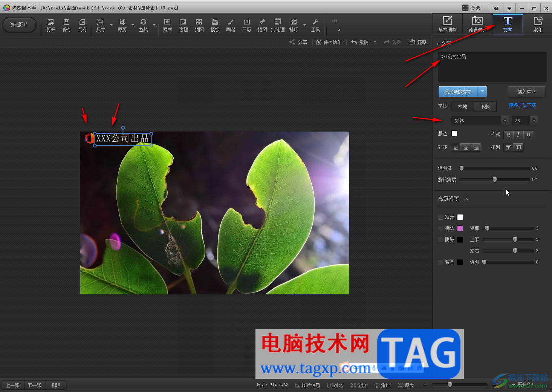Set text alignment to center
This screenshot has height=392, width=552.
466,147
